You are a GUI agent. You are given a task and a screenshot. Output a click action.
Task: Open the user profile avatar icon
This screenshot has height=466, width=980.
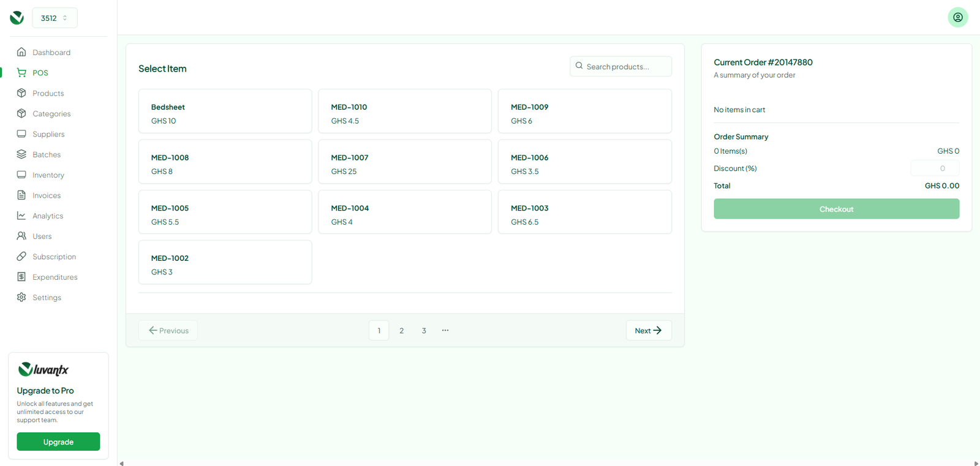click(x=958, y=17)
